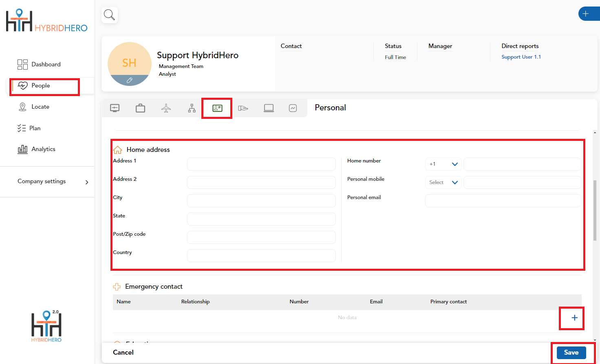
Task: Click the Home number input field
Action: (522, 164)
